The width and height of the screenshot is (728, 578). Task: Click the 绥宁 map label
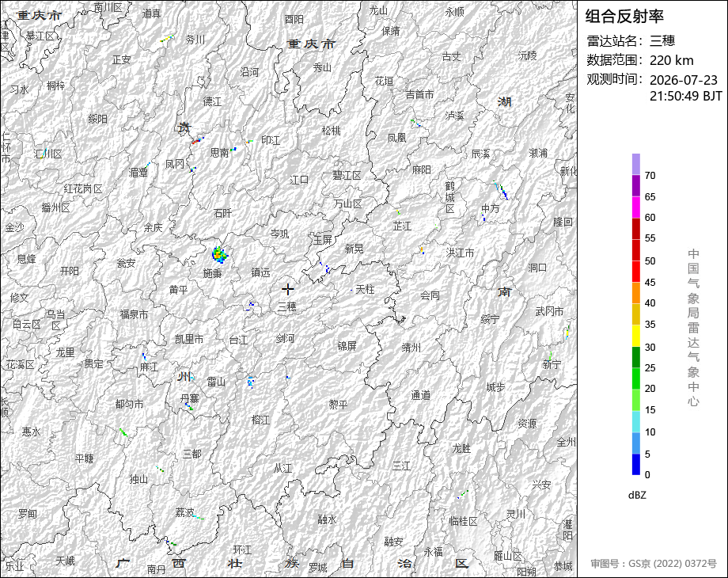point(490,319)
